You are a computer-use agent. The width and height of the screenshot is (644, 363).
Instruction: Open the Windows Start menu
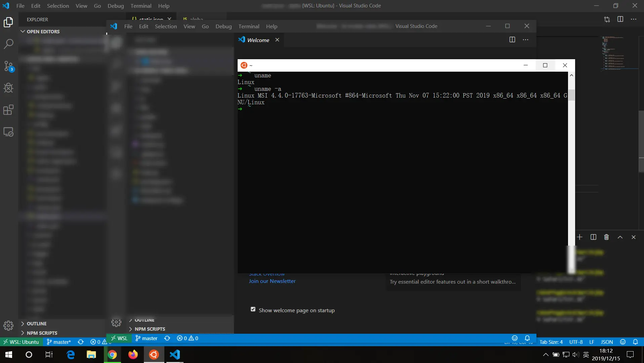click(x=9, y=355)
